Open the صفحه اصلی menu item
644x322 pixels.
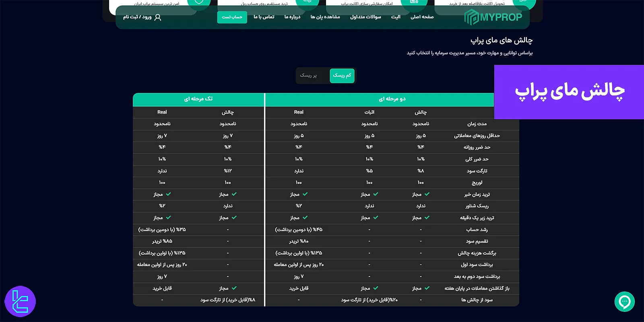422,17
